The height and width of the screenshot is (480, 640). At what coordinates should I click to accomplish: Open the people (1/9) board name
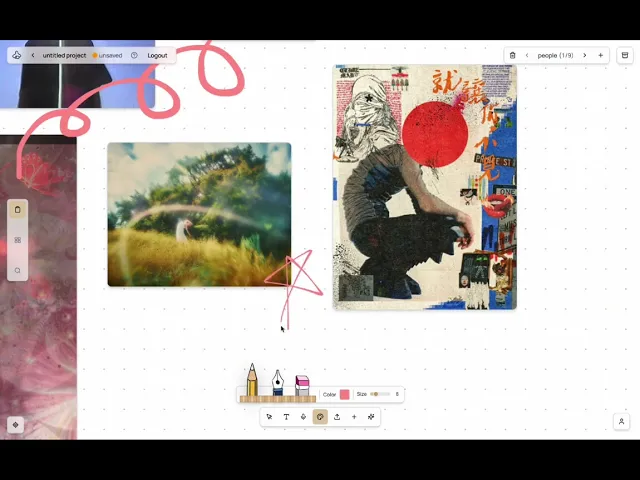point(556,55)
